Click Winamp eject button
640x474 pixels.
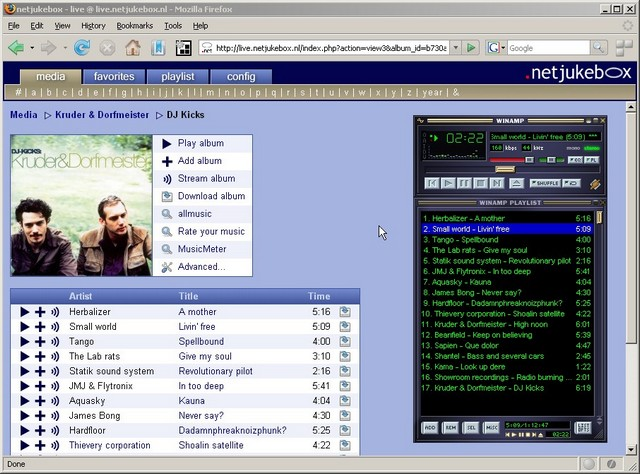[516, 183]
